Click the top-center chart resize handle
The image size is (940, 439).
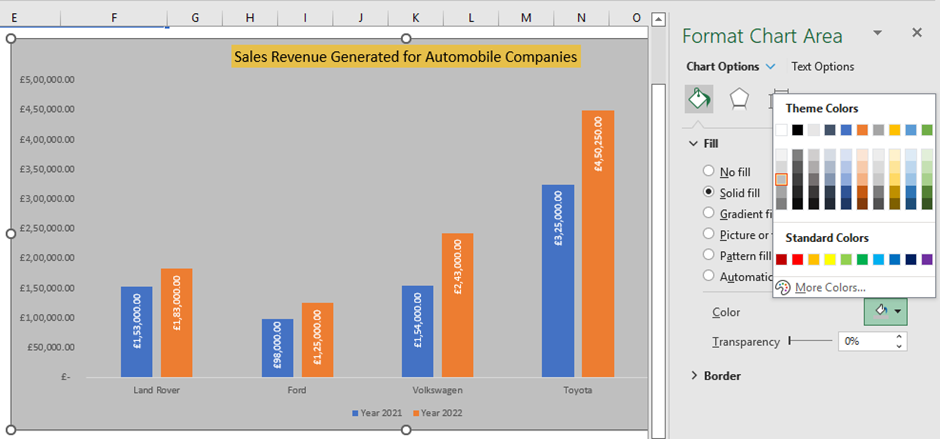pyautogui.click(x=406, y=38)
